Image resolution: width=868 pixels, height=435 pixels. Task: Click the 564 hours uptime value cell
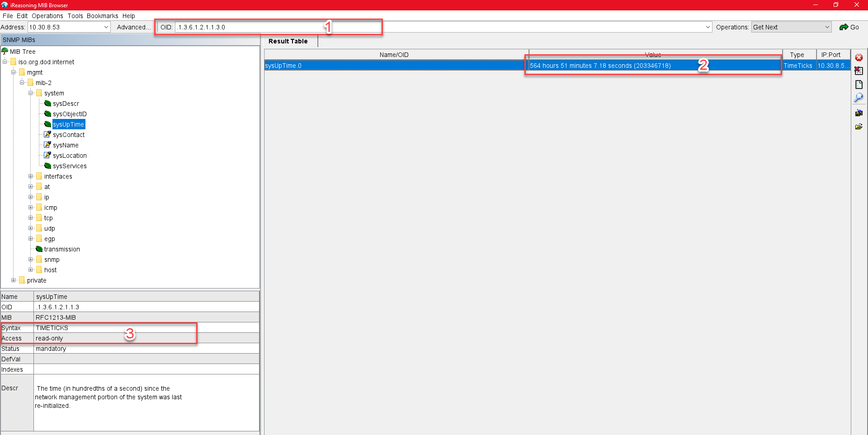click(656, 66)
